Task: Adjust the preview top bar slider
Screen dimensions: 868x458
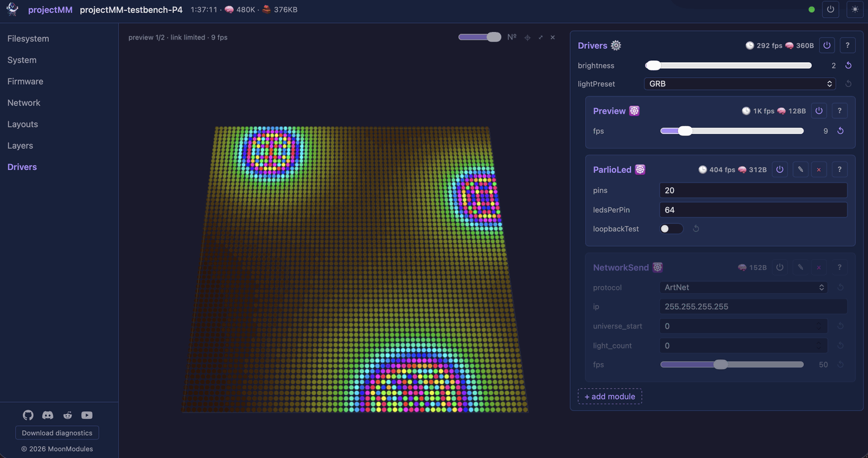Action: (x=480, y=37)
